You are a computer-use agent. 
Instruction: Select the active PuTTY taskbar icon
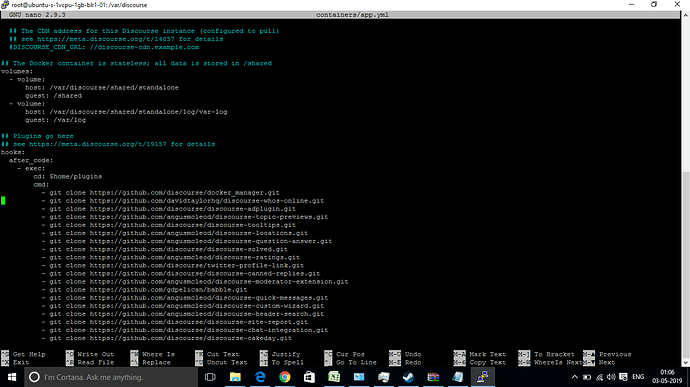pos(482,377)
